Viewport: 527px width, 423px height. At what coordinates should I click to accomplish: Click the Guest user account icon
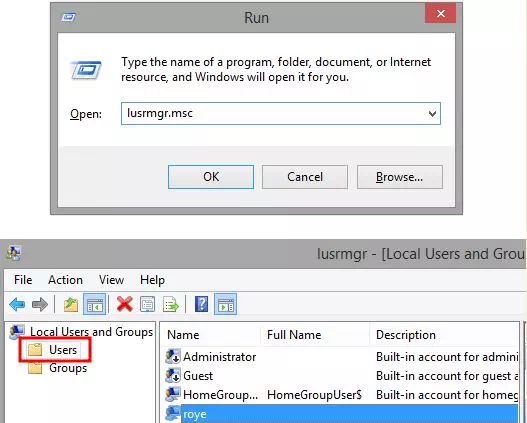coord(173,375)
